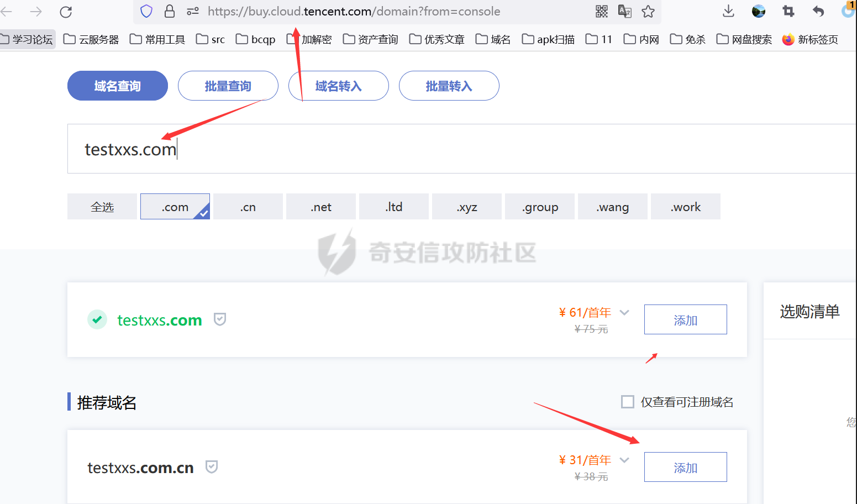The image size is (857, 504).
Task: Click the shield icon beside testxxs.com
Action: [220, 319]
